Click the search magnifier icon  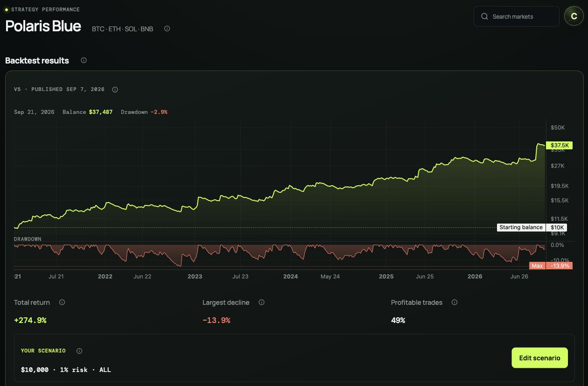[484, 16]
